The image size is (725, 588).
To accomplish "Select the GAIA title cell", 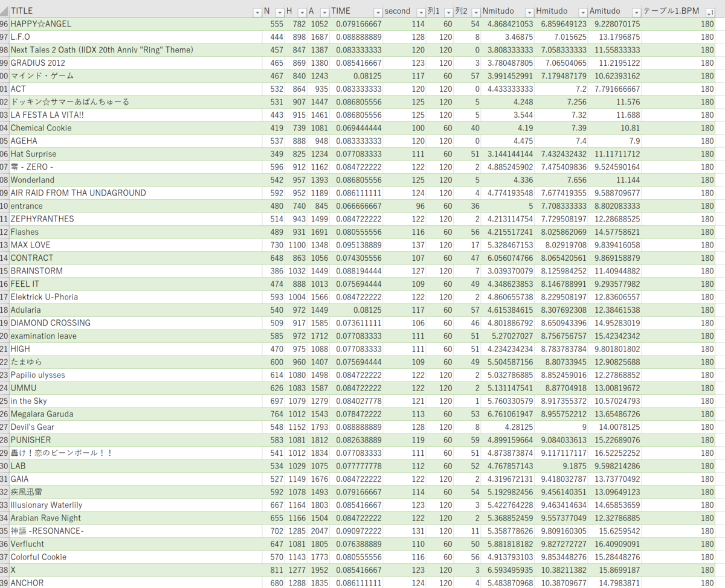I will point(135,479).
